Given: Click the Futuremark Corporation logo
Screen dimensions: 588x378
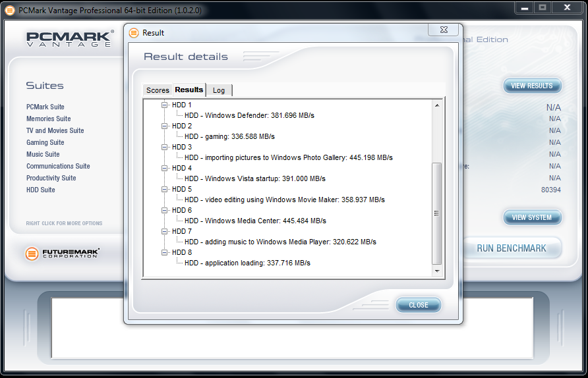Looking at the screenshot, I should (x=62, y=254).
